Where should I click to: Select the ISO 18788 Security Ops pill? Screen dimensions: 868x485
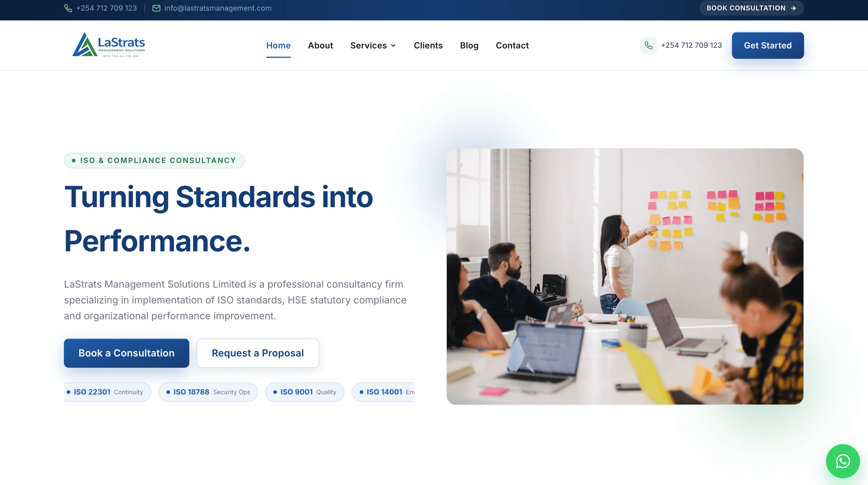click(208, 392)
